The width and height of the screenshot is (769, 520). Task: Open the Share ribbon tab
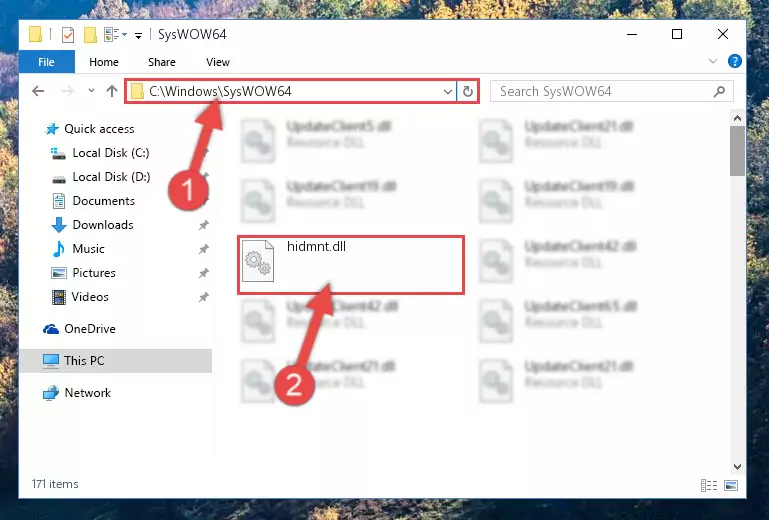click(161, 62)
